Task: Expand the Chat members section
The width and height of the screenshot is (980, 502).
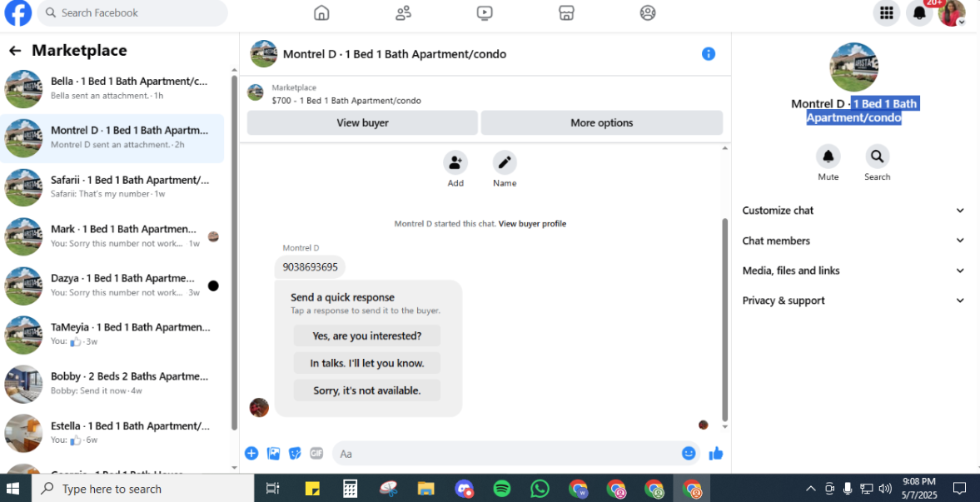Action: pyautogui.click(x=853, y=241)
